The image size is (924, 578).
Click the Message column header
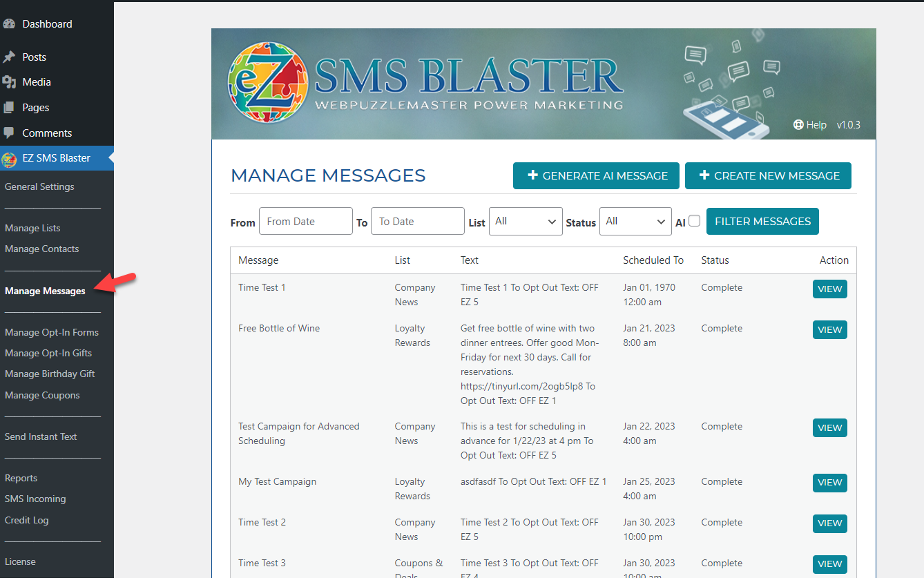coord(258,260)
